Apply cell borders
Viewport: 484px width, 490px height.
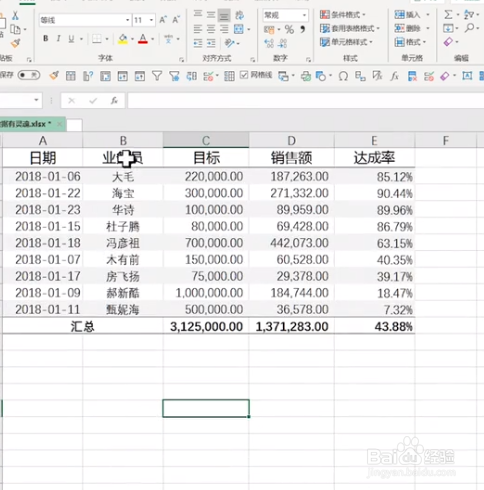click(97, 39)
